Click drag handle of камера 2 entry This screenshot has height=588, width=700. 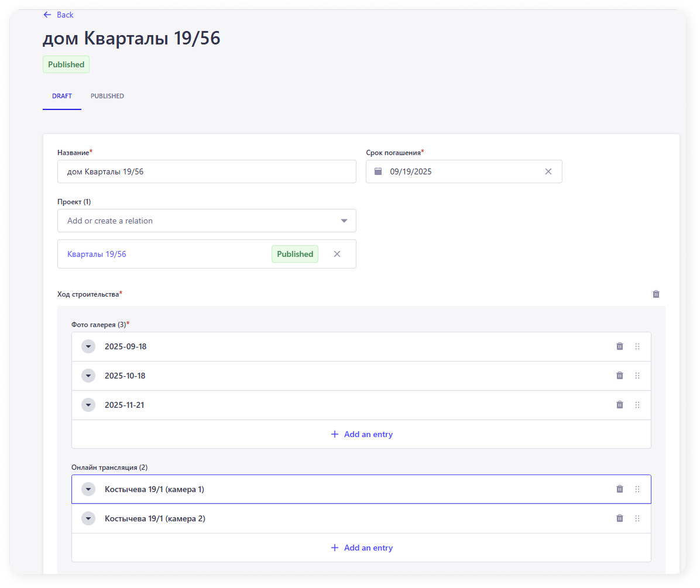pos(637,518)
